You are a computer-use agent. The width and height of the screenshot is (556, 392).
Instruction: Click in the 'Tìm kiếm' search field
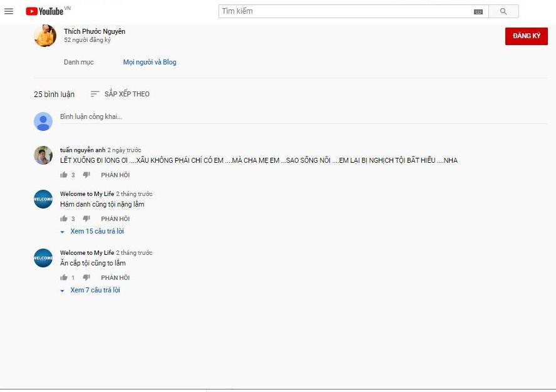pos(344,11)
